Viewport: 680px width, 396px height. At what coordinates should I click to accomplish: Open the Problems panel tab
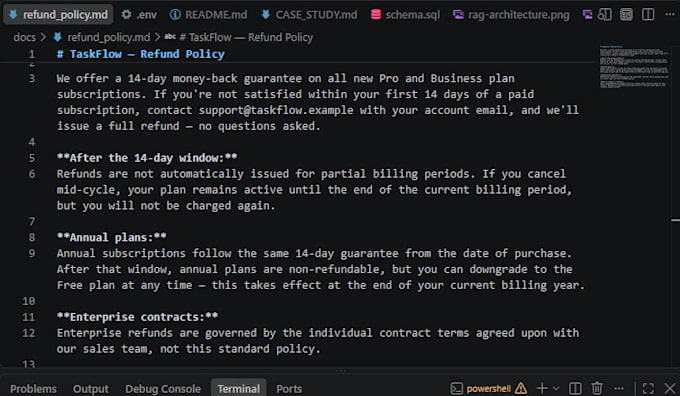tap(33, 389)
